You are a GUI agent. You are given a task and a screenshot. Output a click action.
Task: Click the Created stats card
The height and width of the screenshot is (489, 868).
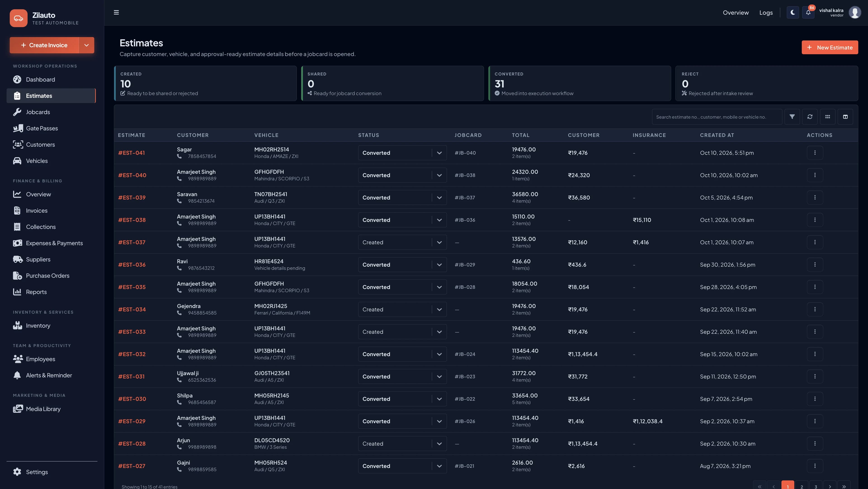(x=205, y=83)
